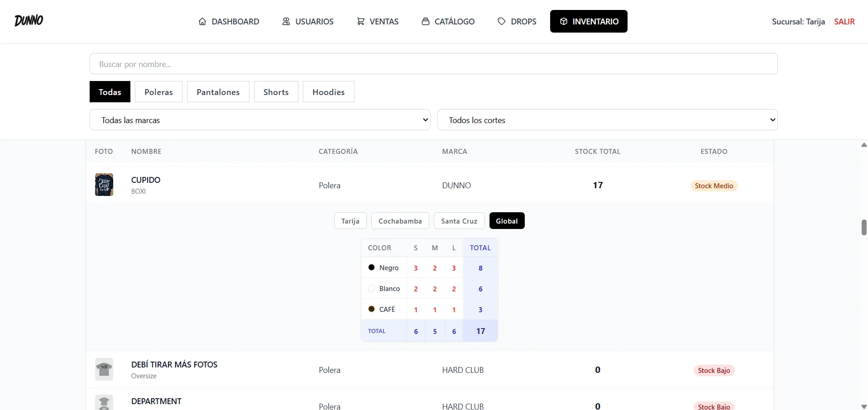The image size is (868, 410).
Task: Select the INVENTARIO nav tab
Action: coord(589,21)
